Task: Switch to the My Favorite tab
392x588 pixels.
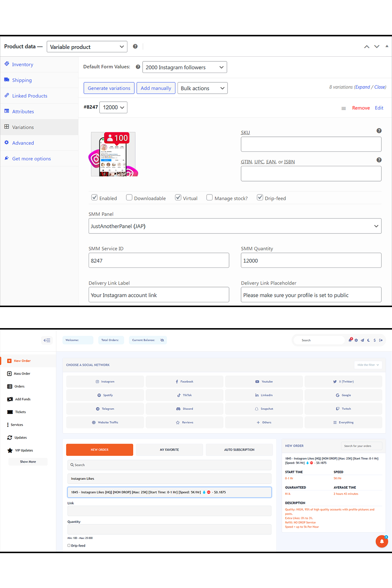Action: click(x=169, y=450)
